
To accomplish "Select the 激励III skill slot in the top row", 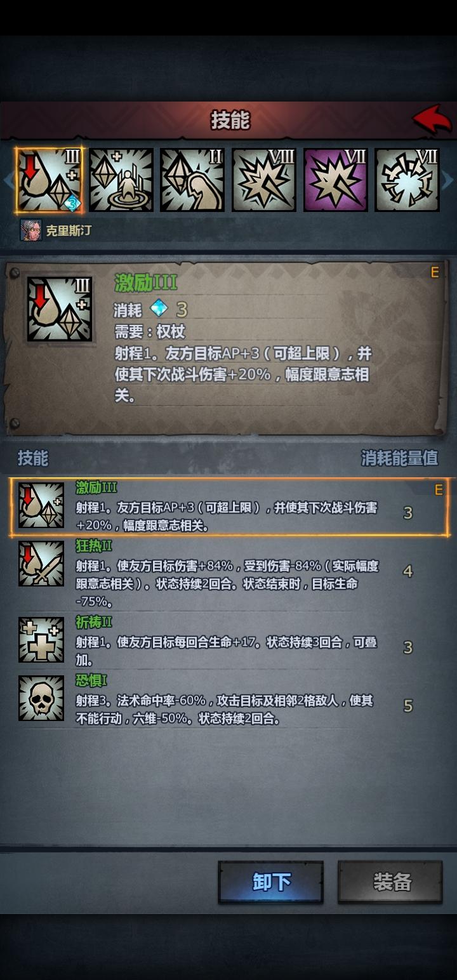I will click(x=50, y=180).
